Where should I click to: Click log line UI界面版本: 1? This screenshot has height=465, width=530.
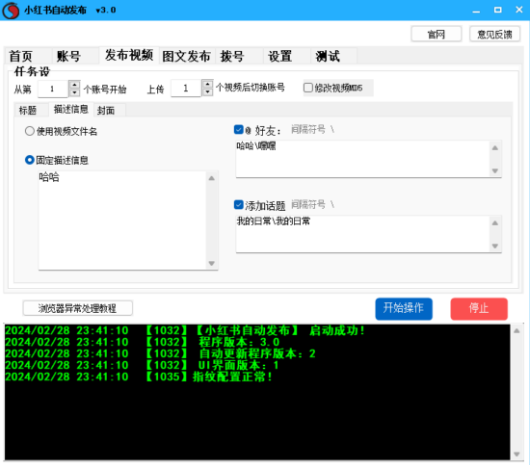(x=142, y=365)
